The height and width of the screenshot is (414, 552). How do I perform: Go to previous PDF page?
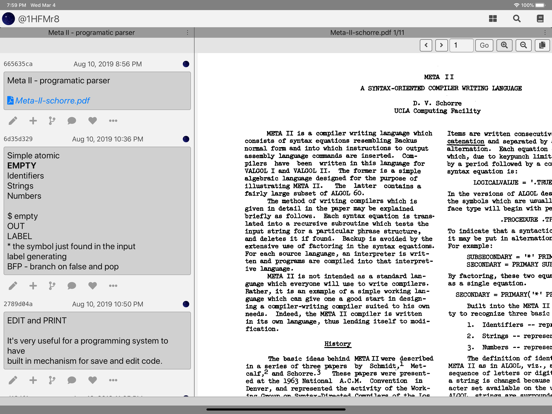(x=426, y=45)
